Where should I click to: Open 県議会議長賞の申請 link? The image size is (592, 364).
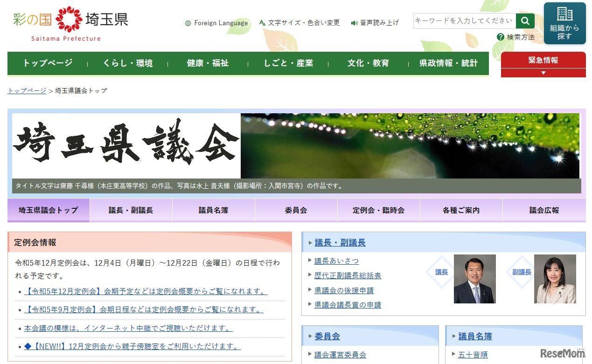[x=348, y=305]
